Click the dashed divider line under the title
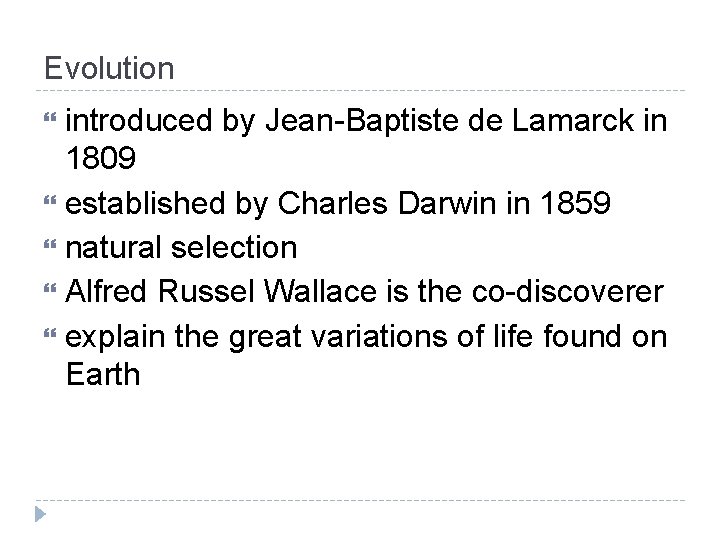The height and width of the screenshot is (540, 720). click(360, 91)
